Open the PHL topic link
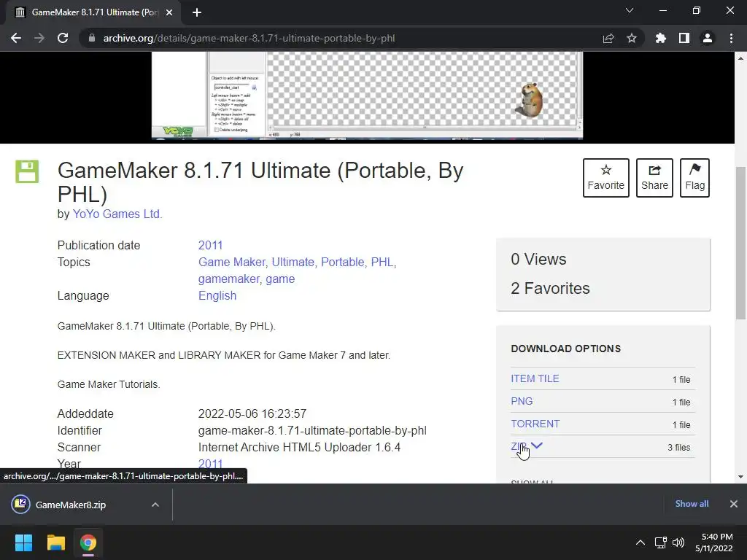 pos(382,262)
